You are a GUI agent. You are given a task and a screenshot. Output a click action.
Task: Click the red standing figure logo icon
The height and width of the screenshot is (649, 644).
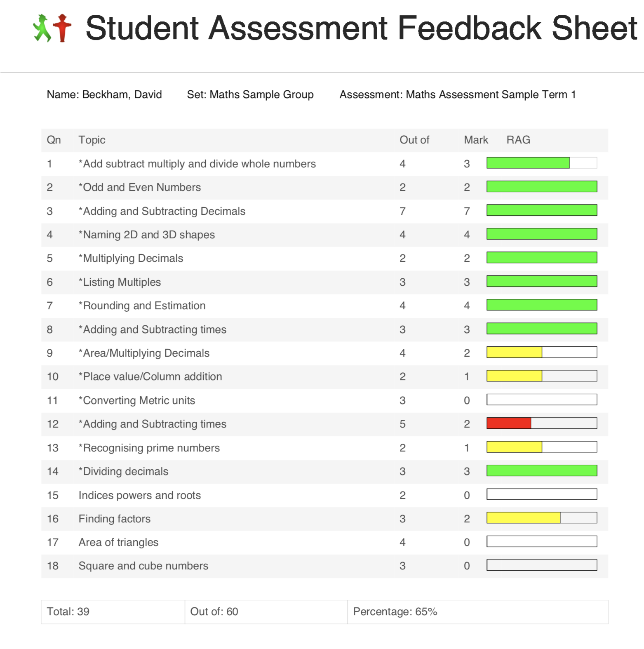62,28
